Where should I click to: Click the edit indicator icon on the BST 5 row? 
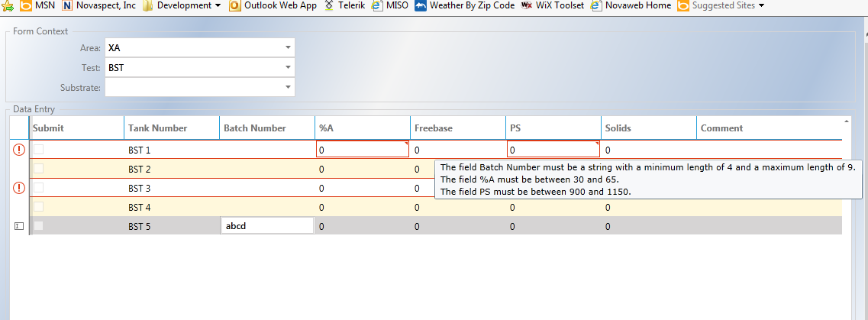click(x=19, y=226)
